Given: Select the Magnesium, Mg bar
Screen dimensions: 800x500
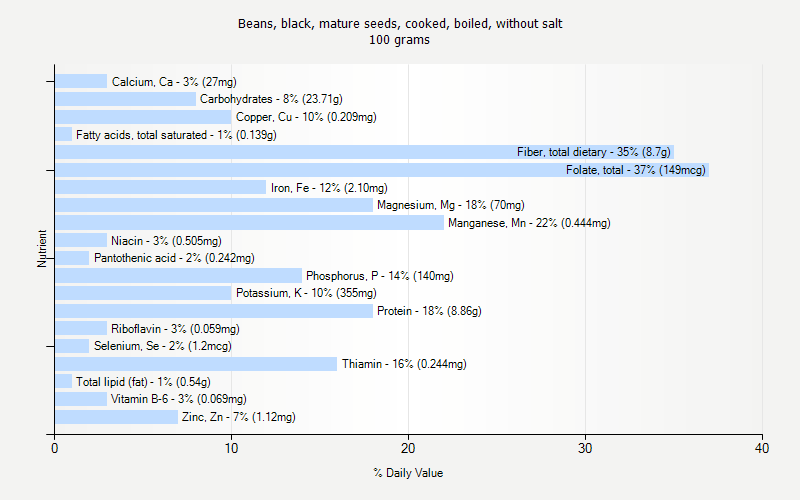Looking at the screenshot, I should pyautogui.click(x=213, y=205).
